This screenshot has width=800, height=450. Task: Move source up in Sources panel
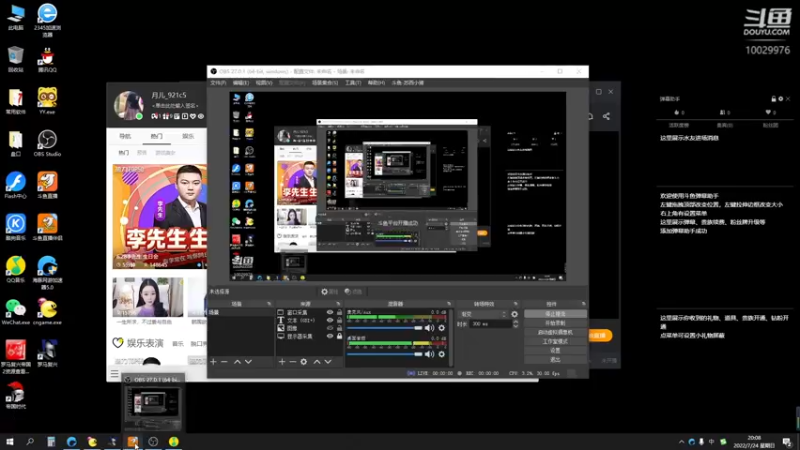pos(317,362)
